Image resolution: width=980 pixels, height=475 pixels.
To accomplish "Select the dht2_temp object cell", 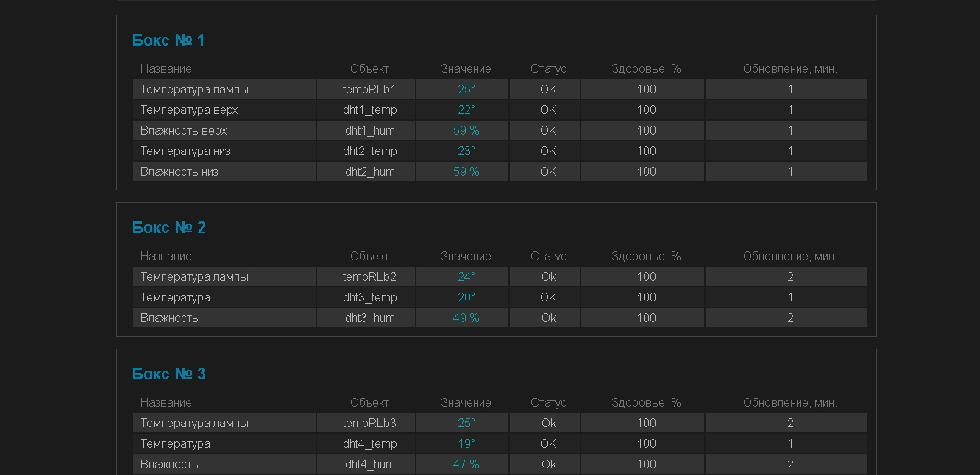I will pyautogui.click(x=369, y=151).
